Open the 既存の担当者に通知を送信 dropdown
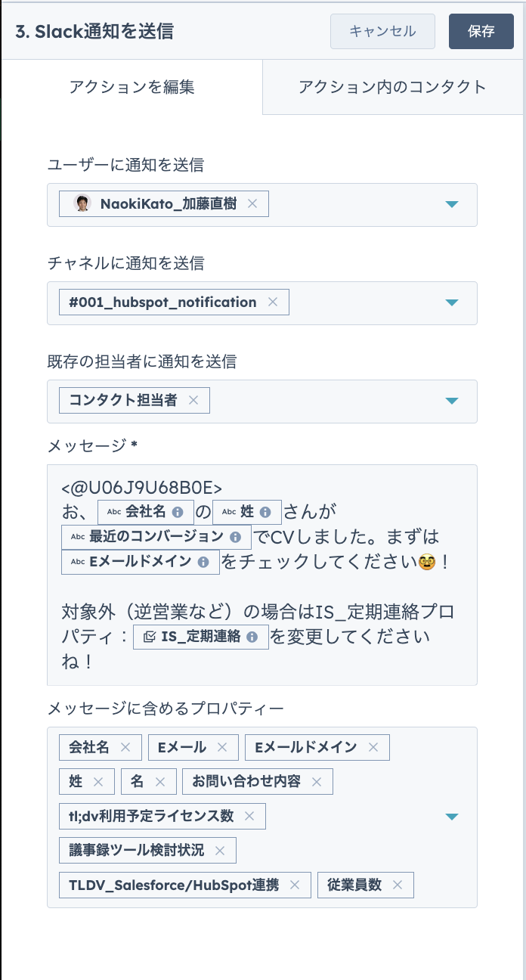The height and width of the screenshot is (980, 526). [451, 400]
